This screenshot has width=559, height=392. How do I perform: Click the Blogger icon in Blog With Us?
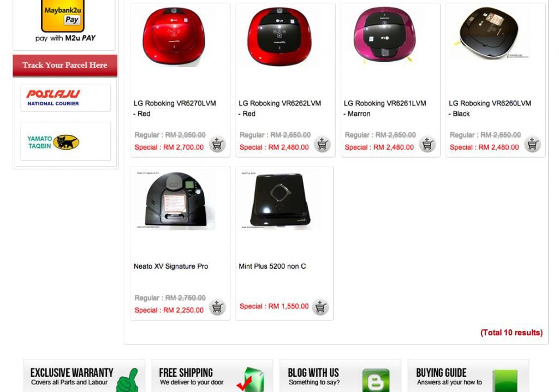tap(376, 381)
